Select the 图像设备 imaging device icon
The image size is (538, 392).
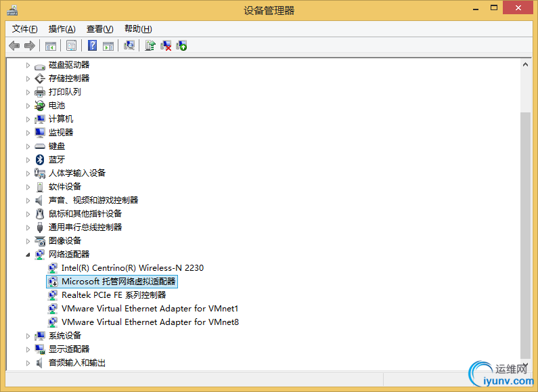point(40,241)
